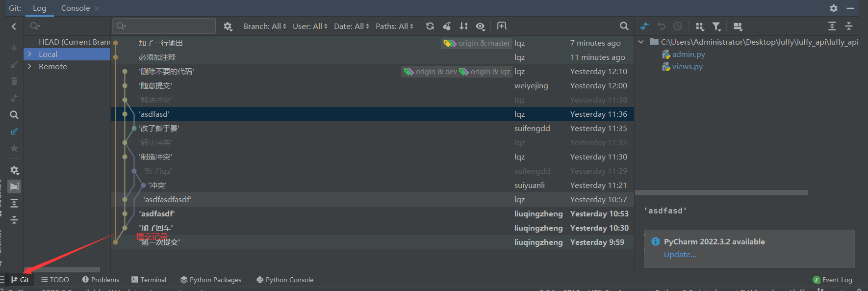Toggle group by directory in branches sidebar
The image size is (868, 291).
click(14, 186)
